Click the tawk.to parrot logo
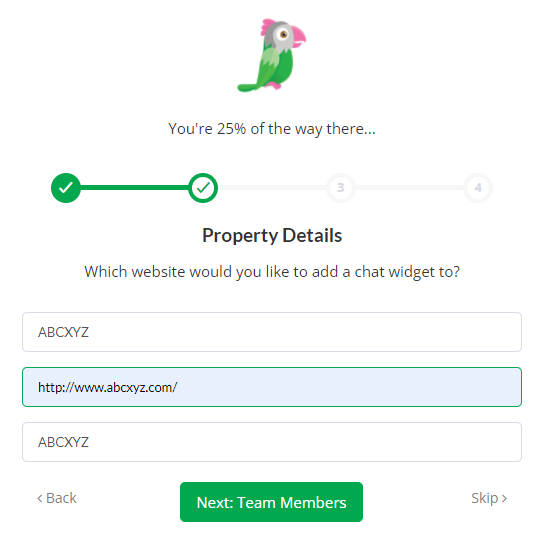Screen dimensions: 550x550 (272, 55)
